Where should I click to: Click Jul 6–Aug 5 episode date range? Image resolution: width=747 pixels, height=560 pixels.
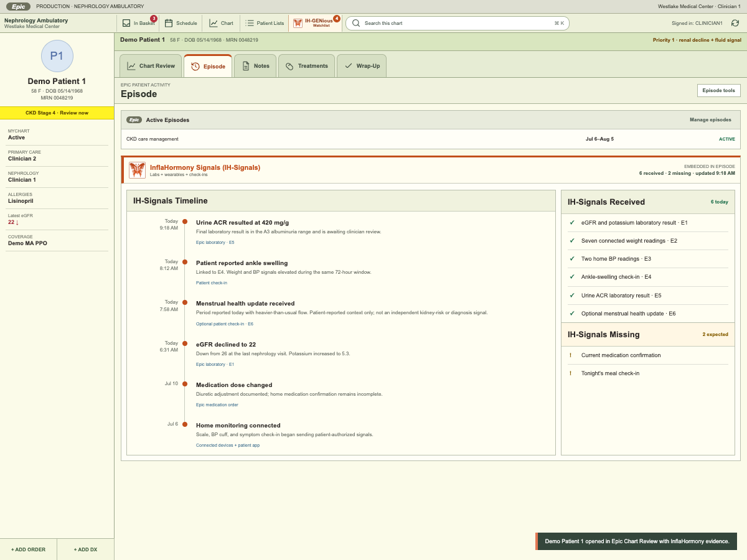click(x=599, y=139)
